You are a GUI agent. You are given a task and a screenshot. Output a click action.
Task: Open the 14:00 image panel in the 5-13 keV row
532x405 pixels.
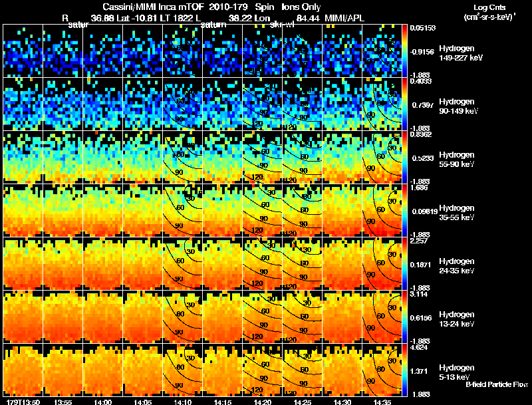tap(103, 370)
